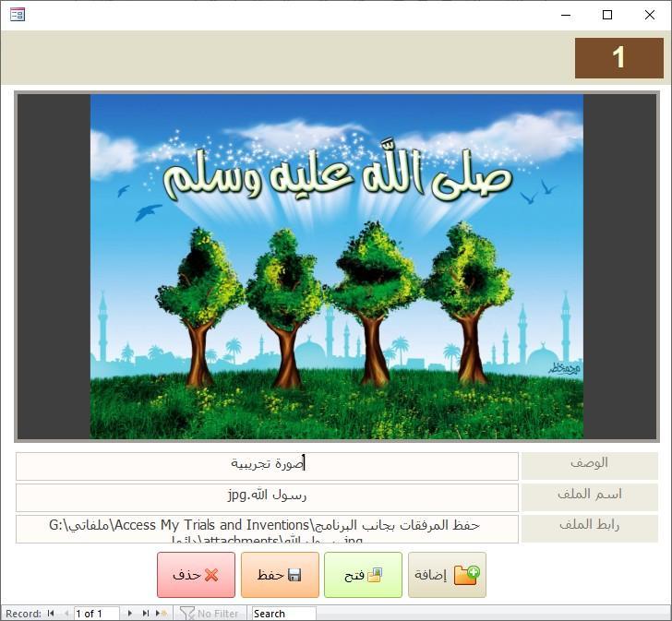Go to next record navigation arrow

coord(130,614)
